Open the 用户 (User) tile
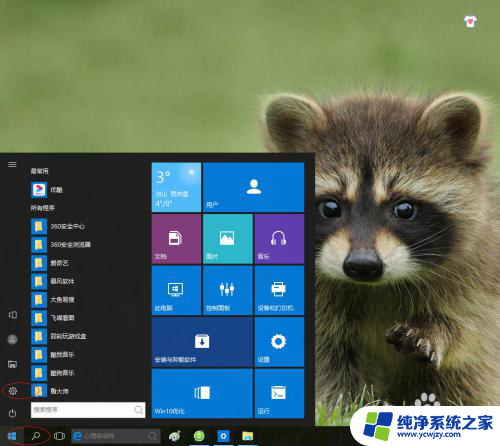 point(253,187)
